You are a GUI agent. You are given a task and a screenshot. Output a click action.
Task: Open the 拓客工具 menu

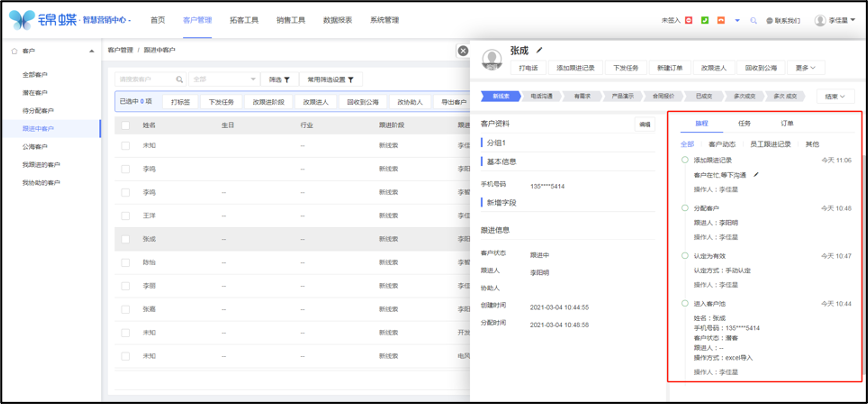[244, 20]
